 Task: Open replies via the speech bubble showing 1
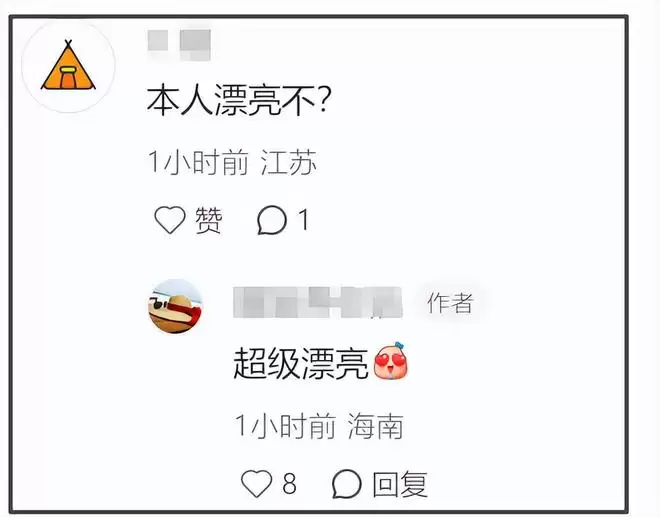click(x=272, y=220)
